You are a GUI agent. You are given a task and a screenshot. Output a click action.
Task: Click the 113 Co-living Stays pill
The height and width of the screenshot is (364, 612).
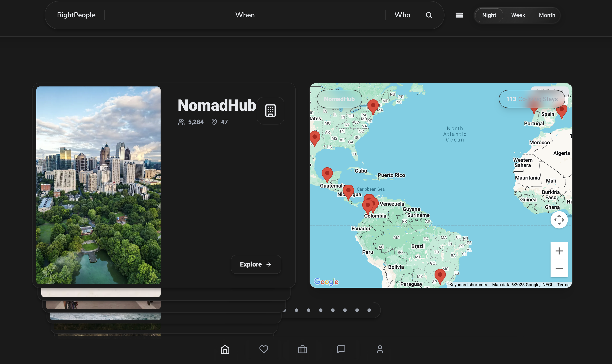click(x=532, y=99)
